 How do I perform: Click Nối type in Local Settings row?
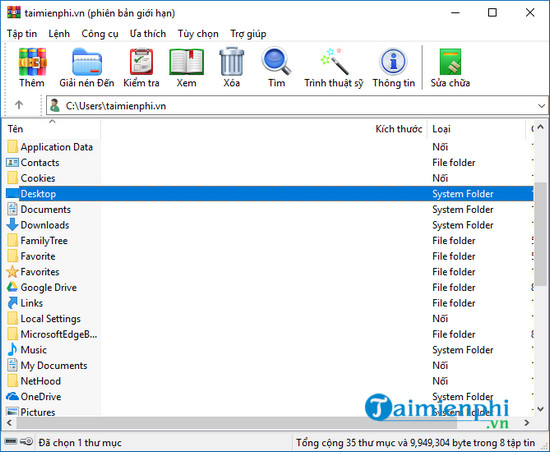coord(440,318)
